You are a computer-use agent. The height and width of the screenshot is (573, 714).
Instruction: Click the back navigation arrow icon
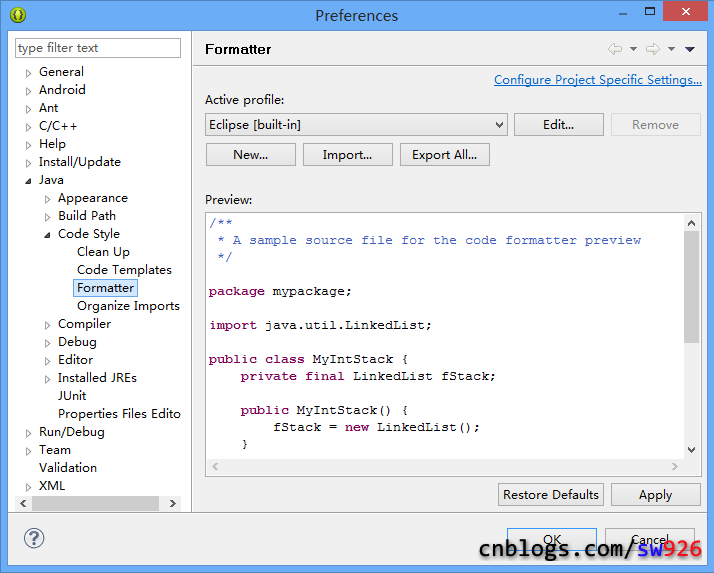614,49
